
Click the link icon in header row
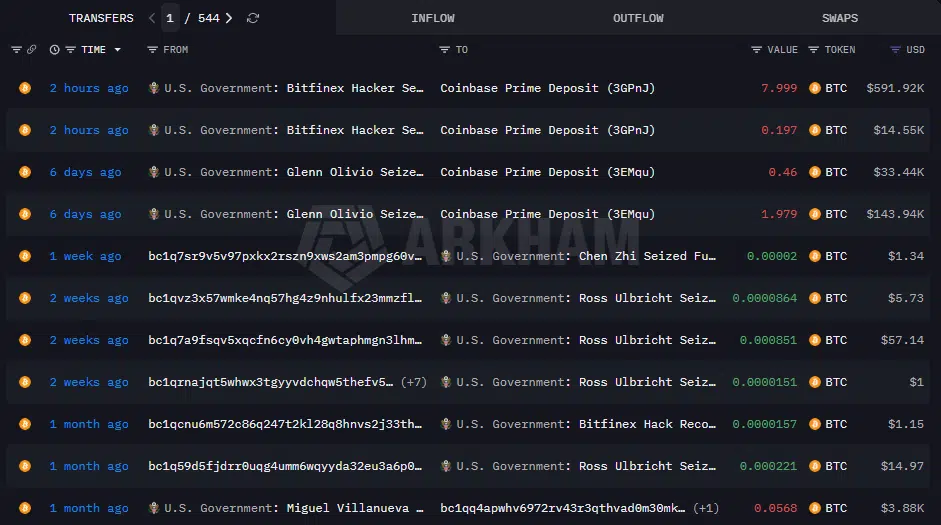[x=31, y=50]
